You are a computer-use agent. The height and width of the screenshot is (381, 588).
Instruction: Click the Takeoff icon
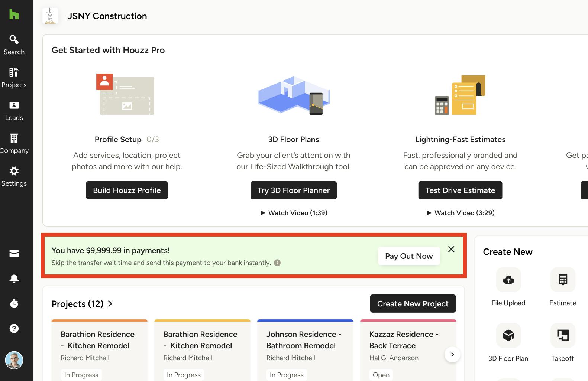point(563,335)
